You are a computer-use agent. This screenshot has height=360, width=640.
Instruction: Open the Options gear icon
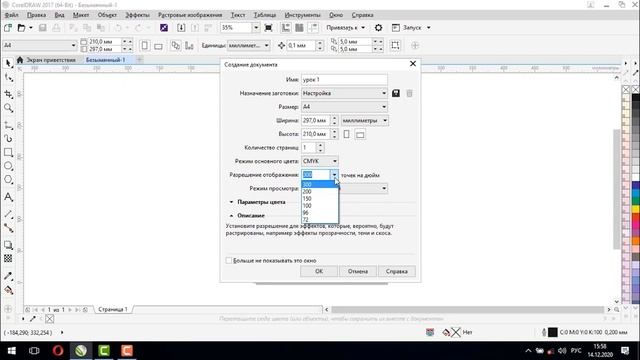378,28
